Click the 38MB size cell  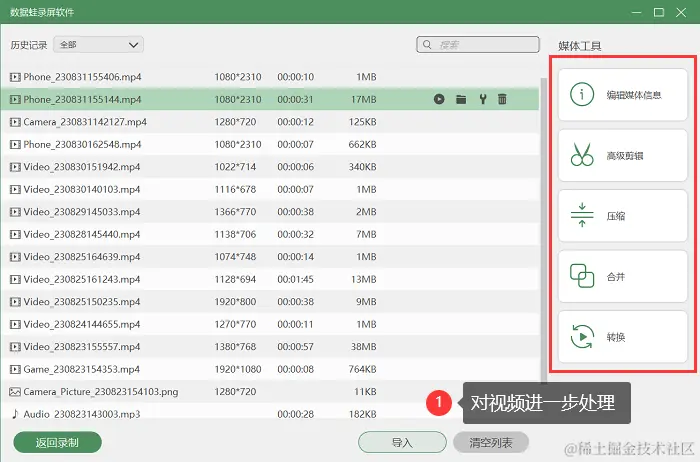pos(363,347)
